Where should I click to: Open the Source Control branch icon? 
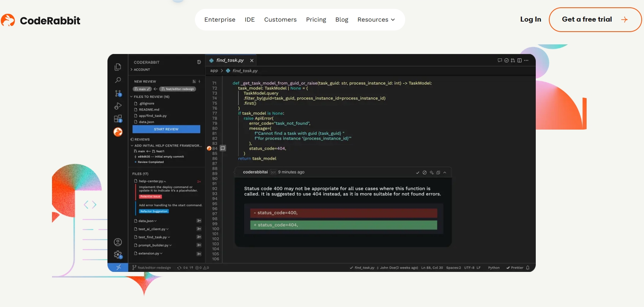tap(118, 93)
